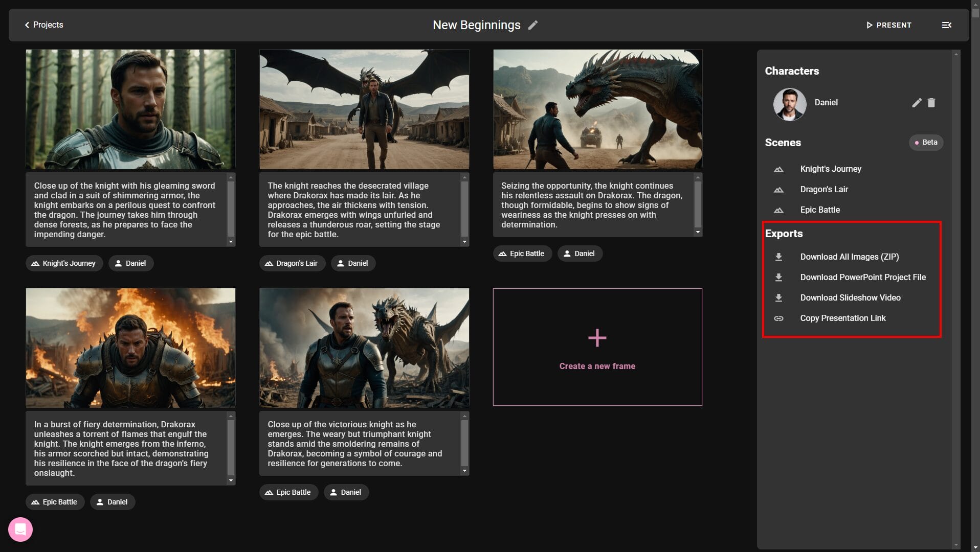980x552 pixels.
Task: Open the chat support bubble
Action: point(19,529)
